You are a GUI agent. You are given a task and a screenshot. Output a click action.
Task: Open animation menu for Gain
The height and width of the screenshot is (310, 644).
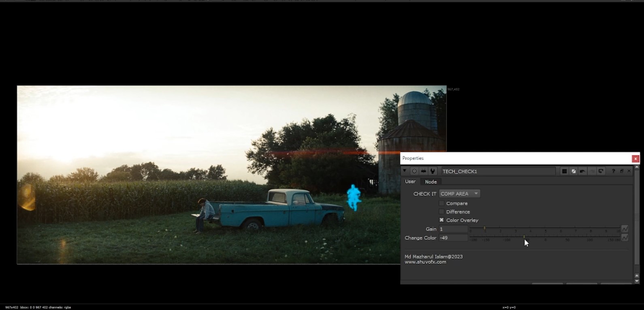coord(625,229)
